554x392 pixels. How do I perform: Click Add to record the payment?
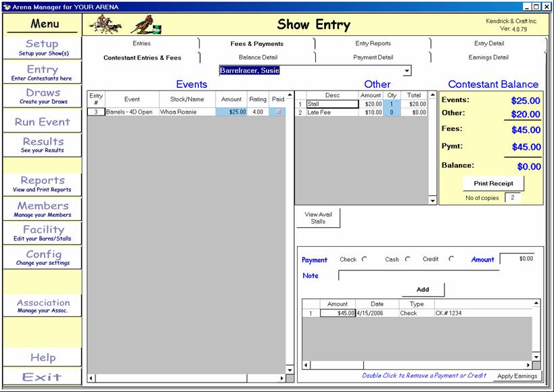(x=423, y=289)
